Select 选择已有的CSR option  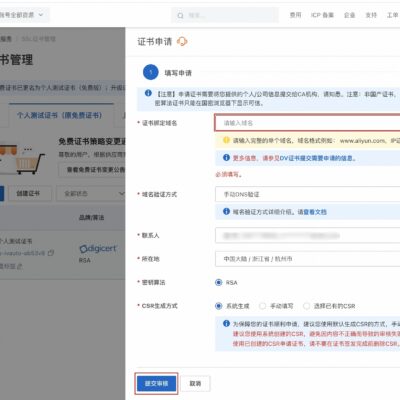(306, 306)
